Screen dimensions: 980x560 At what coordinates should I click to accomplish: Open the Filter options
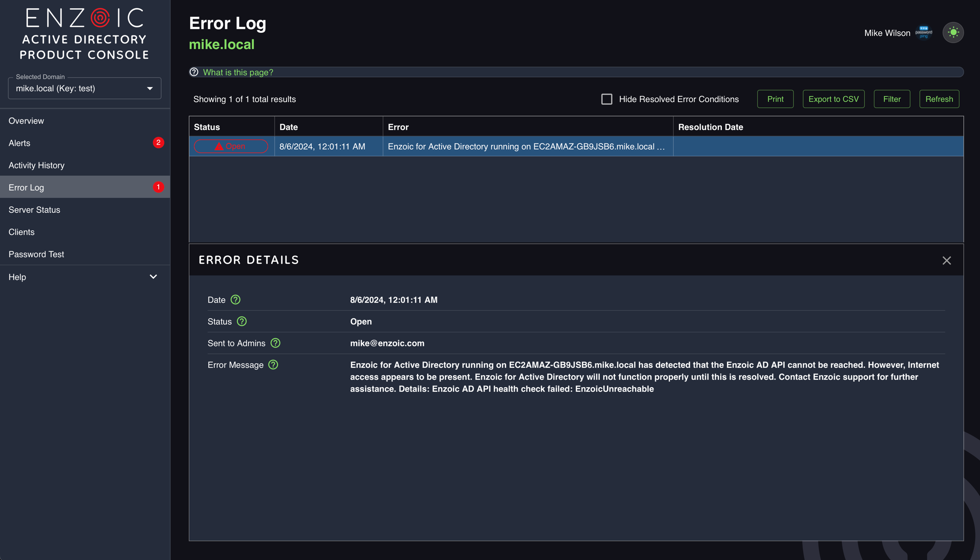click(x=892, y=99)
